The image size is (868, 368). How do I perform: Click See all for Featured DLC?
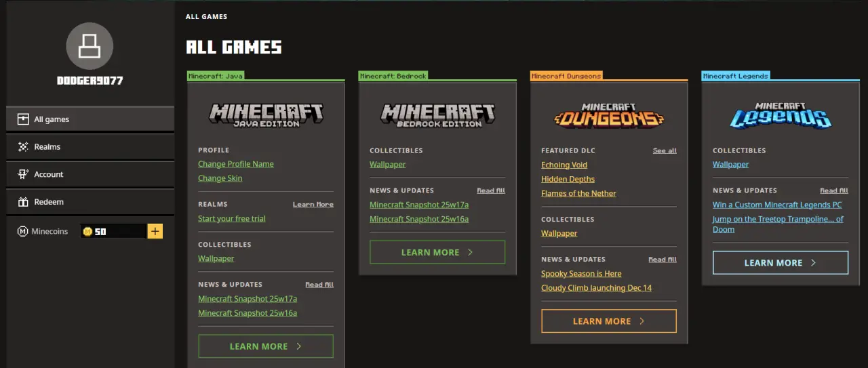[x=665, y=150]
